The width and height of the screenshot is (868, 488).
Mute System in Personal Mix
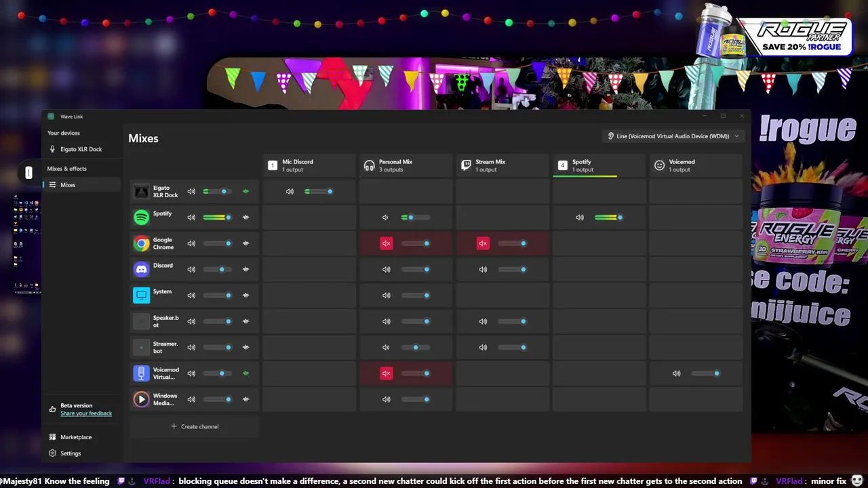point(386,295)
